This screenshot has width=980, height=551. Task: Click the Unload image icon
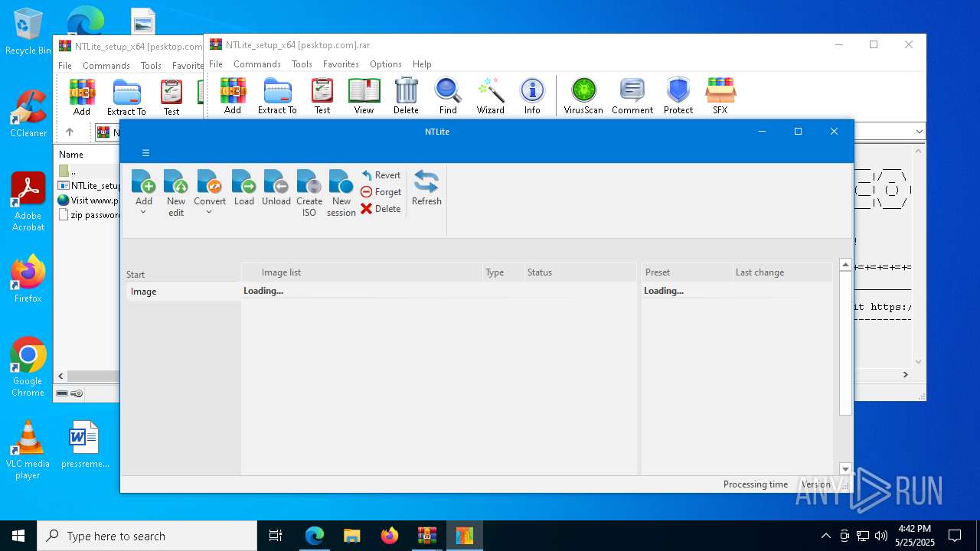[276, 182]
